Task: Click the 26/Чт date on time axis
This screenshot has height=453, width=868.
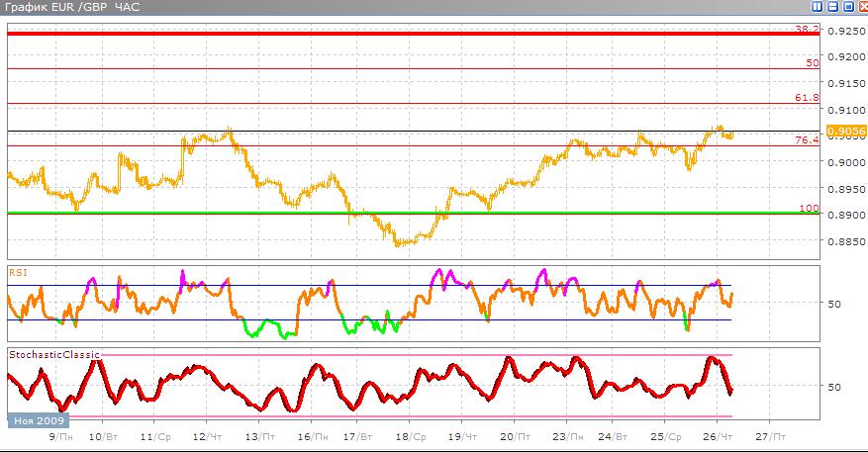Action: (718, 436)
